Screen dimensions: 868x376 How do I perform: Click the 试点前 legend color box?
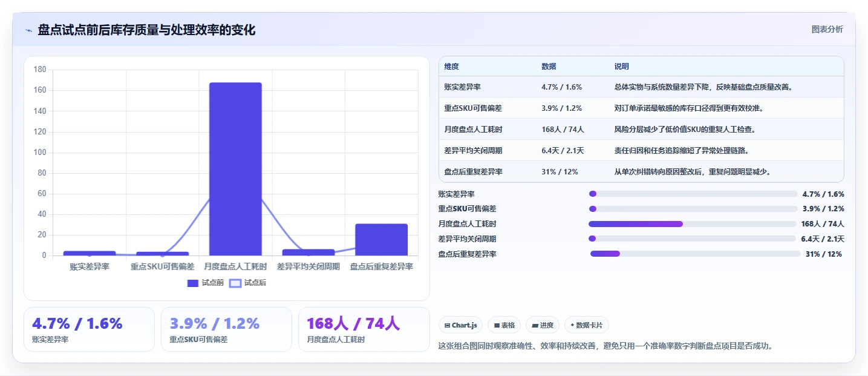(x=193, y=283)
